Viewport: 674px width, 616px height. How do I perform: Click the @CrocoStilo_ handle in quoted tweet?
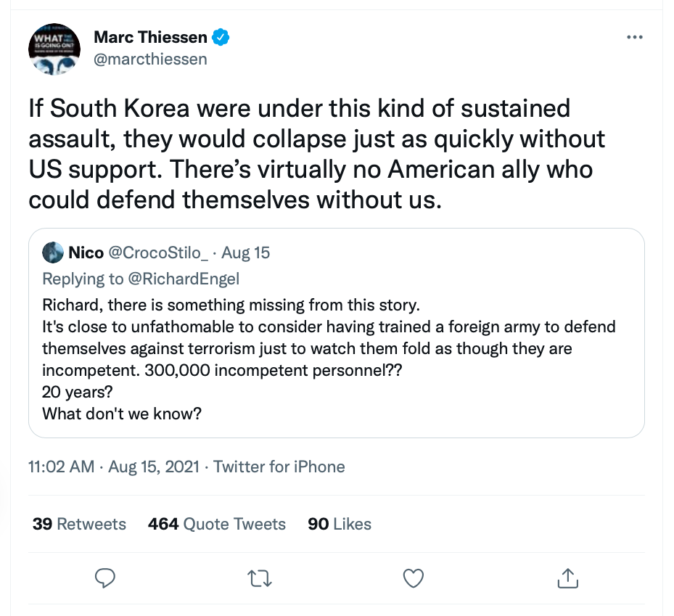(158, 252)
